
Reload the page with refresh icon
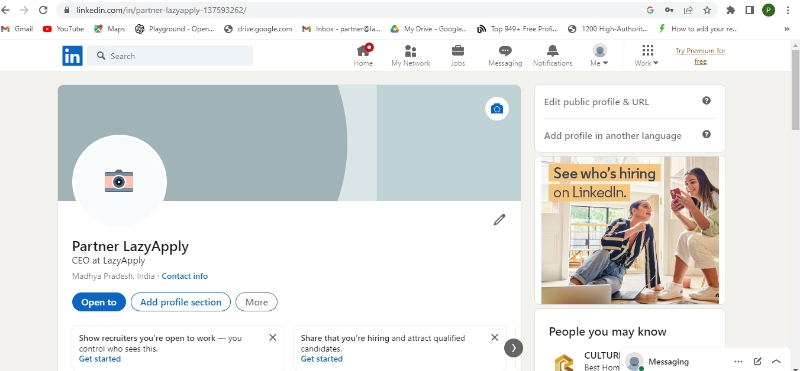click(x=43, y=10)
